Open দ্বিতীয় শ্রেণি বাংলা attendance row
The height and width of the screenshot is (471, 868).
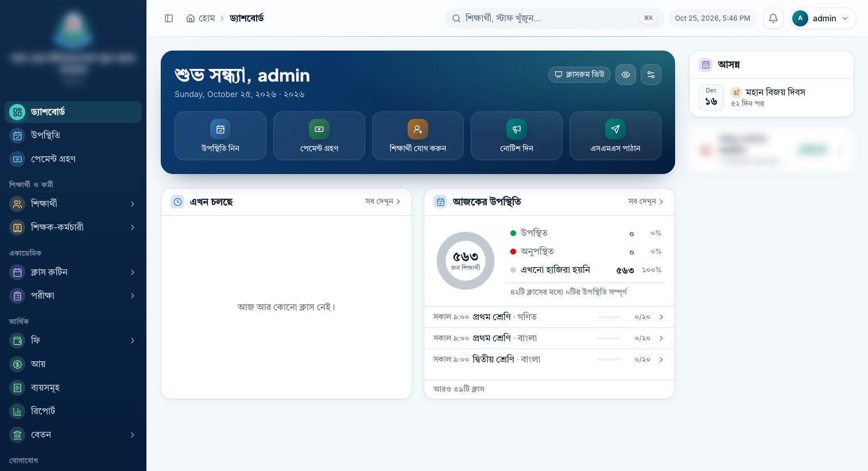click(x=549, y=360)
